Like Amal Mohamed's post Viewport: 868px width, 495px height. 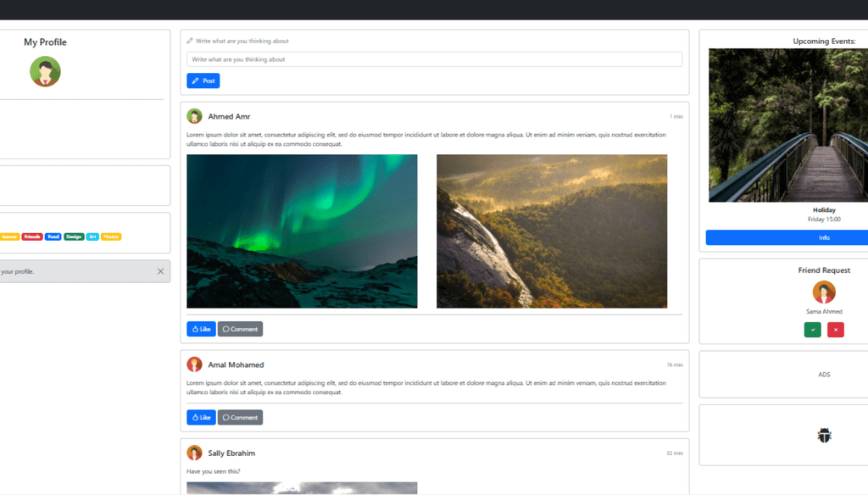click(x=201, y=418)
